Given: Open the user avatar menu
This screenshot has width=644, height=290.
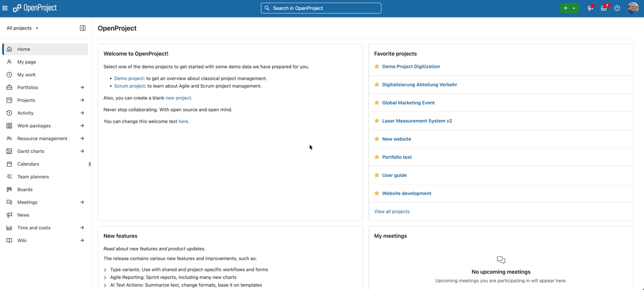Looking at the screenshot, I should pos(633,8).
